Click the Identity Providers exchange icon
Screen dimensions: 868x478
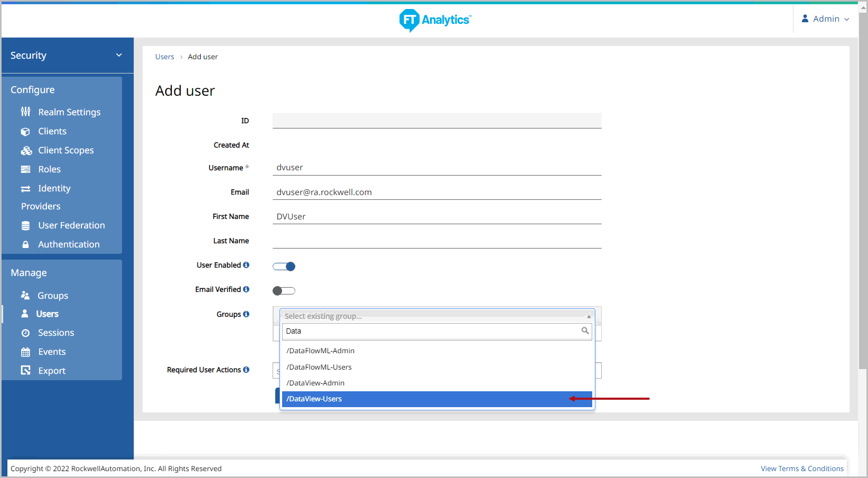pos(25,189)
